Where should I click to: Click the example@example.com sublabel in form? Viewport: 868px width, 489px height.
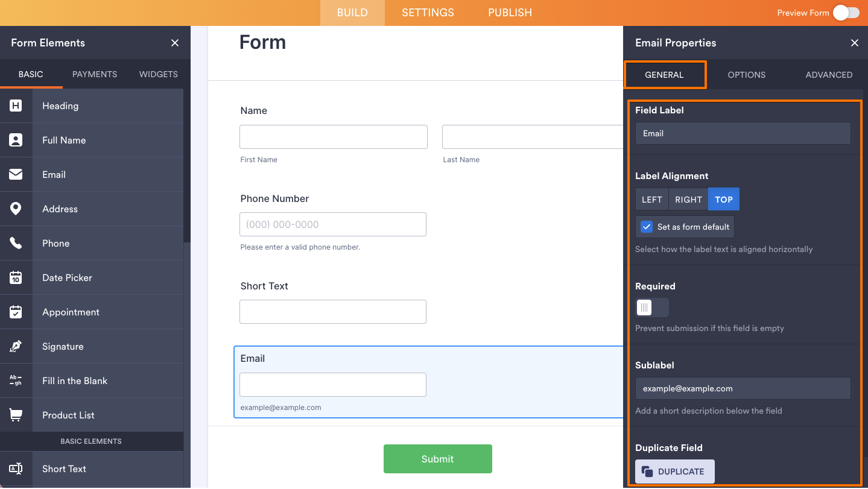click(x=280, y=408)
